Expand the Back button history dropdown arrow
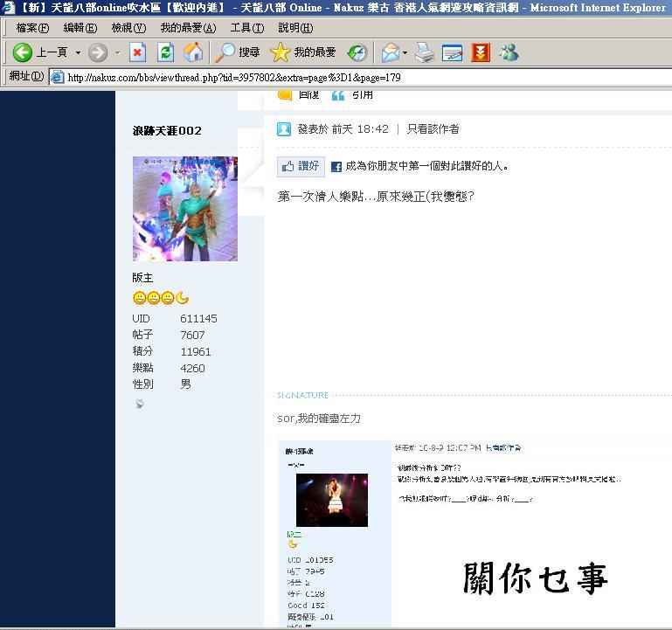The width and height of the screenshot is (672, 630). [x=78, y=52]
